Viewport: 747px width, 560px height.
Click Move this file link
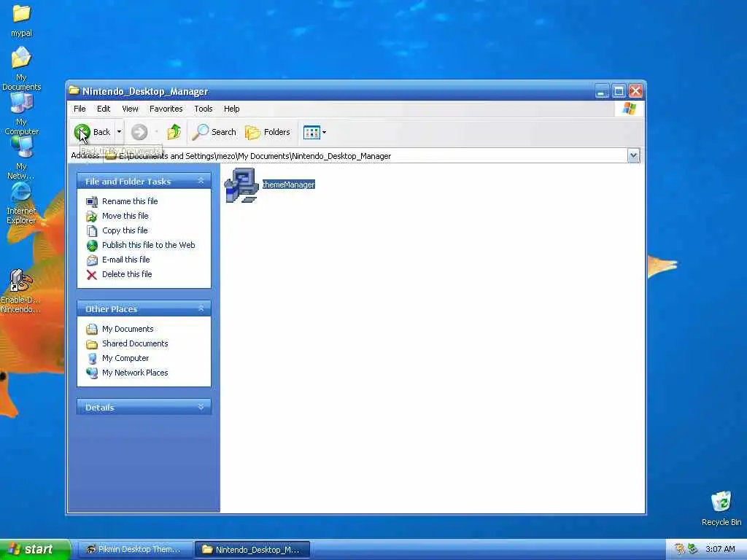tap(125, 216)
